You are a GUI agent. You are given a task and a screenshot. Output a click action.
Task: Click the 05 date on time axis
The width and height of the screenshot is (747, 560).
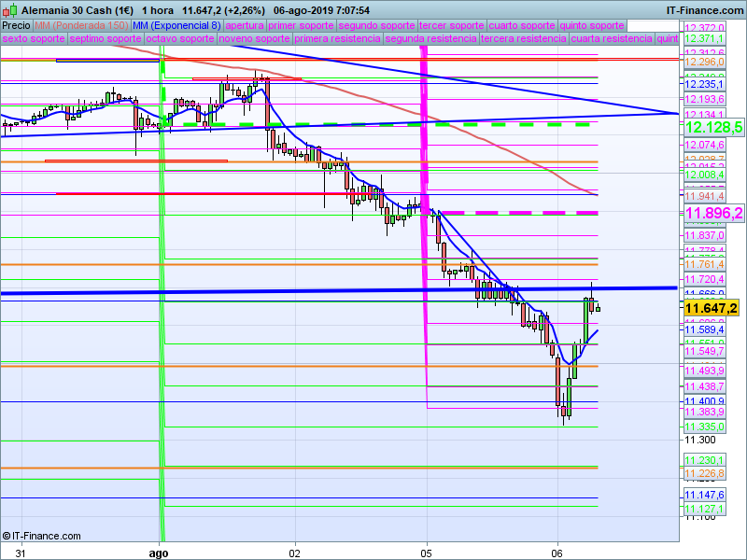pyautogui.click(x=427, y=553)
